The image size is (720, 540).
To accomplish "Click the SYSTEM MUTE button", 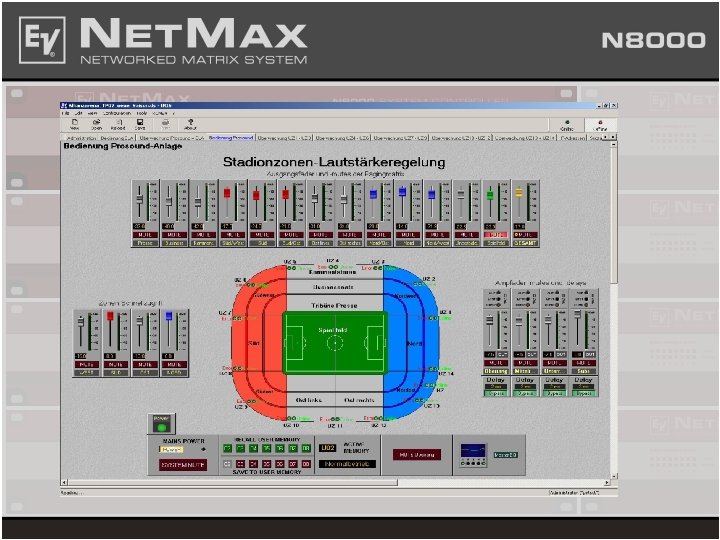I will [x=183, y=465].
